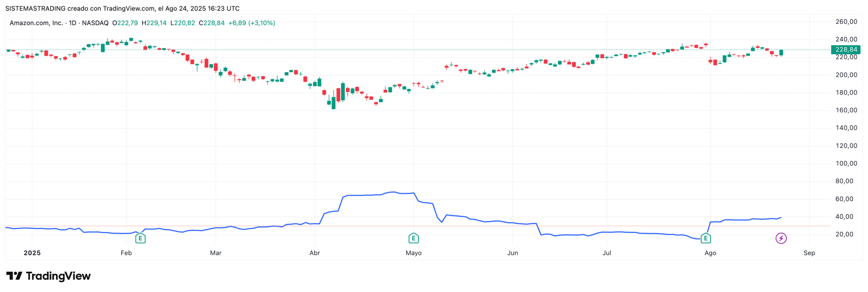The height and width of the screenshot is (292, 868).
Task: Click the 260,00 price axis label
Action: click(846, 22)
